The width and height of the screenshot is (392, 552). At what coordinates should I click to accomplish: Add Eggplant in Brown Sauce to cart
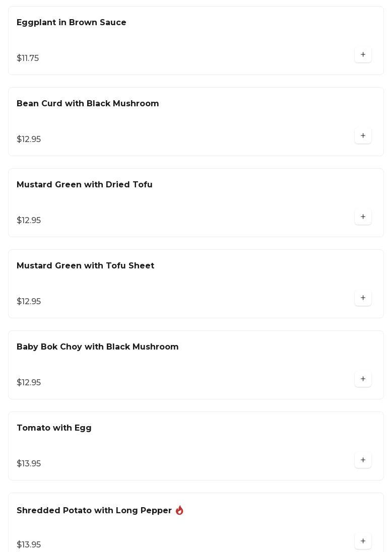[x=363, y=54]
